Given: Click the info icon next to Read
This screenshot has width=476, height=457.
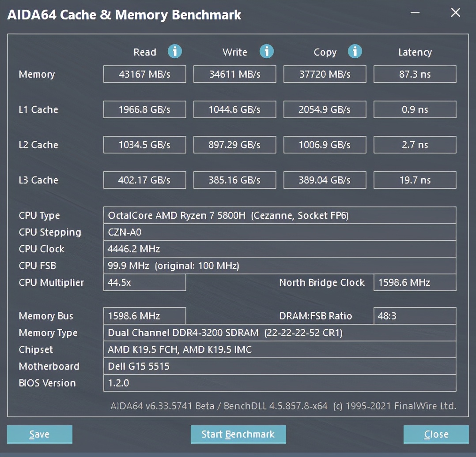Looking at the screenshot, I should pyautogui.click(x=175, y=52).
